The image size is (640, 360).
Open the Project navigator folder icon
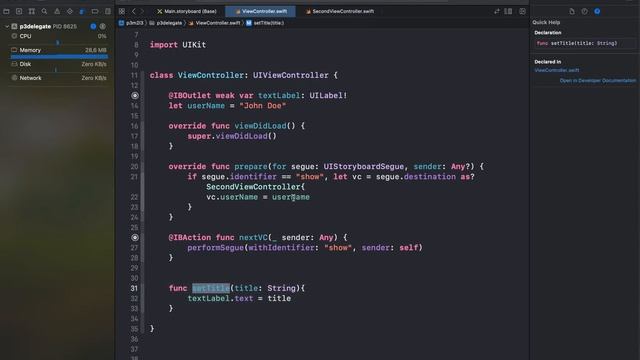(6, 11)
